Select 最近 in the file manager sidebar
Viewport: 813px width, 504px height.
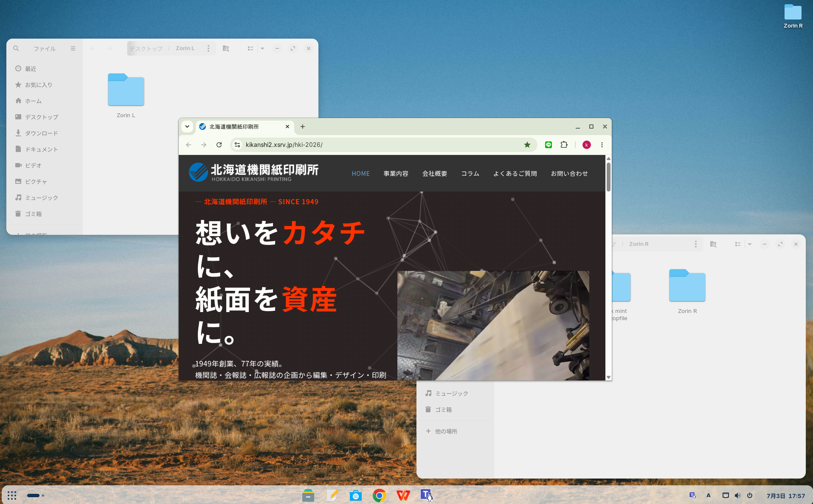pos(45,69)
